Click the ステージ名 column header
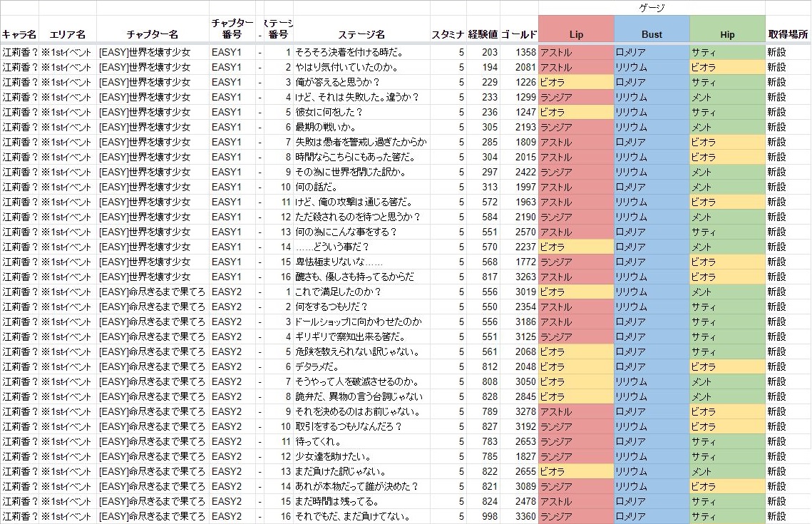This screenshot has width=812, height=524. [x=361, y=34]
